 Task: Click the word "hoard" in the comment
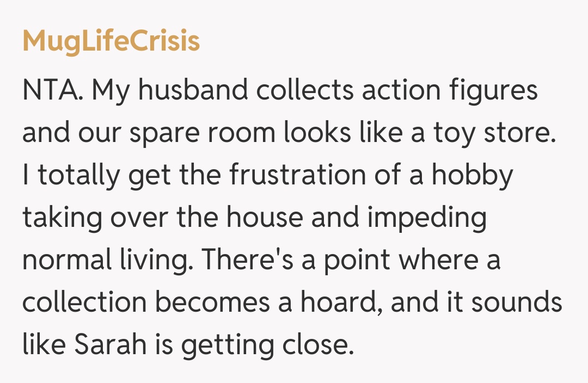point(340,304)
